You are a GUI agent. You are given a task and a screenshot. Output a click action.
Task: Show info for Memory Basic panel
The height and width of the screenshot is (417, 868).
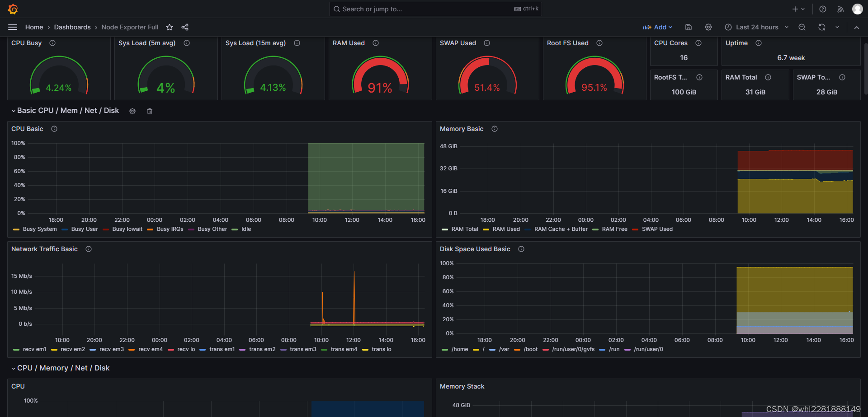495,129
